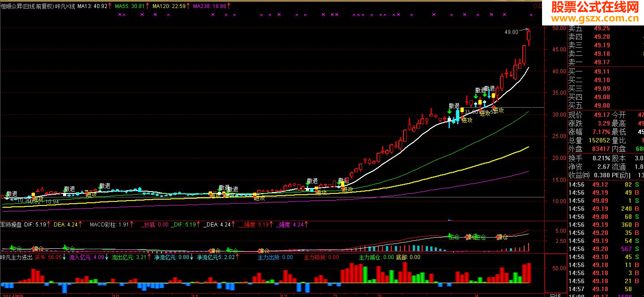Click the MACD彩柱: 1.91 readout
The height and width of the screenshot is (297, 644).
click(x=110, y=225)
